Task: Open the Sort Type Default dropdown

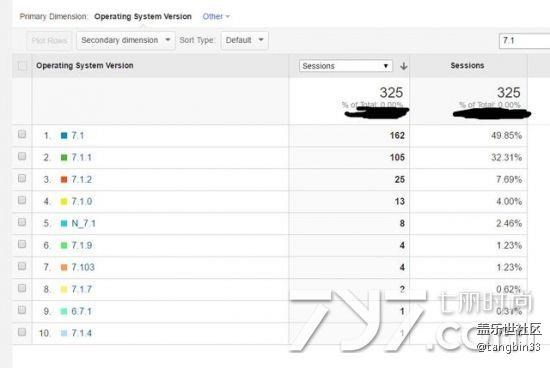Action: [244, 40]
